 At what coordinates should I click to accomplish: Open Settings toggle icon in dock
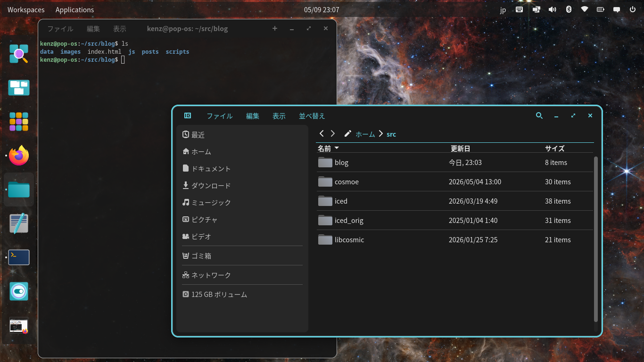click(x=19, y=291)
